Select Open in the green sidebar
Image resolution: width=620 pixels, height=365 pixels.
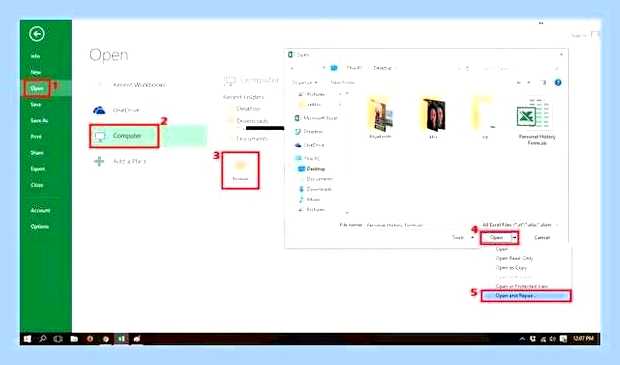point(37,88)
